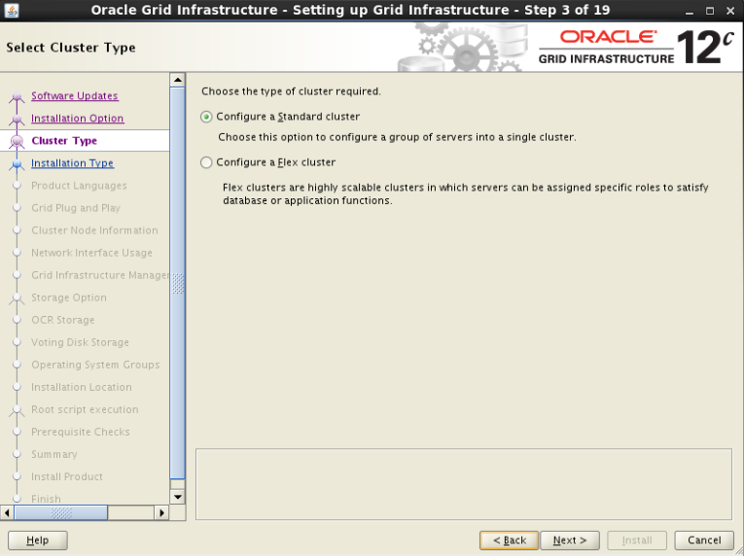Click the Operating System Groups node icon
Screen dimensions: 744x560
(x=18, y=365)
